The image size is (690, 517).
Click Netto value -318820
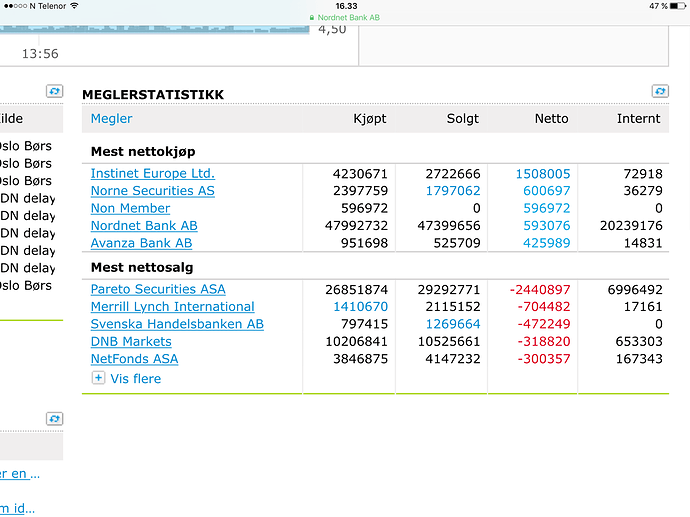[x=544, y=341]
